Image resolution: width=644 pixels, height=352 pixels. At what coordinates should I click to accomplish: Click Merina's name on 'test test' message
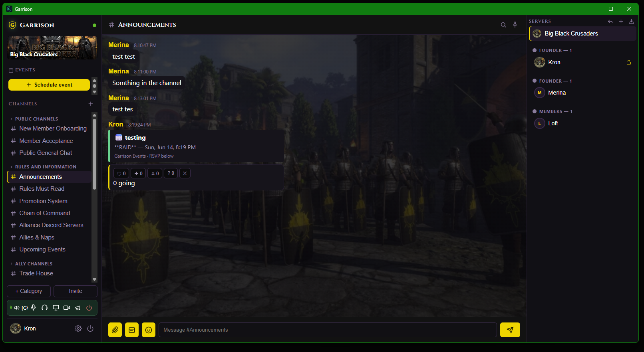point(119,45)
